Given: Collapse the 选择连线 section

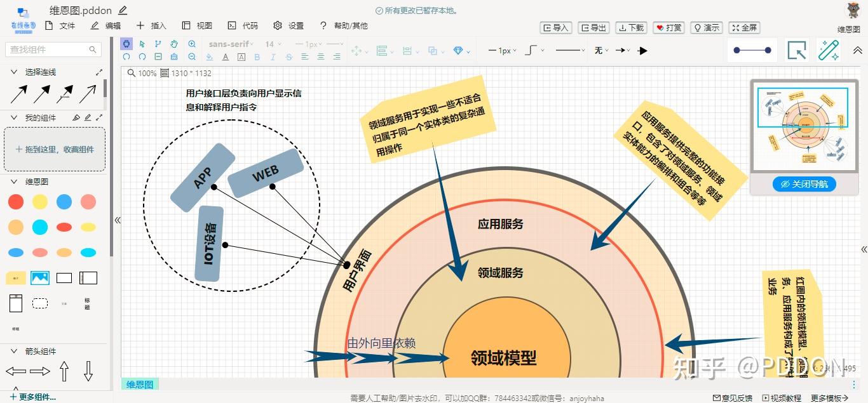Looking at the screenshot, I should [14, 72].
